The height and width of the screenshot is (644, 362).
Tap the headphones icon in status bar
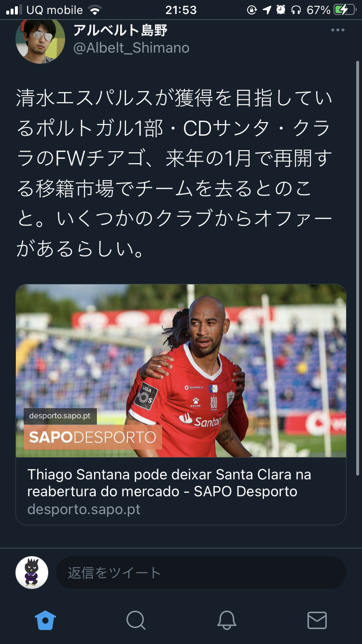coord(297,10)
